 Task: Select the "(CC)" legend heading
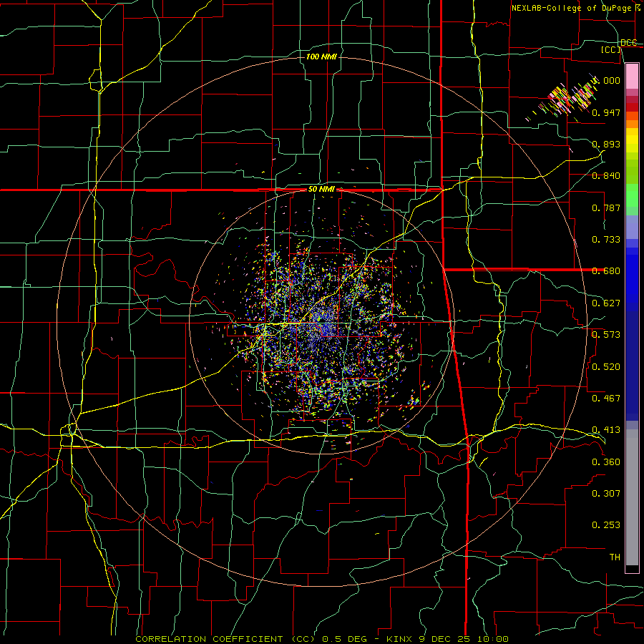click(x=611, y=49)
